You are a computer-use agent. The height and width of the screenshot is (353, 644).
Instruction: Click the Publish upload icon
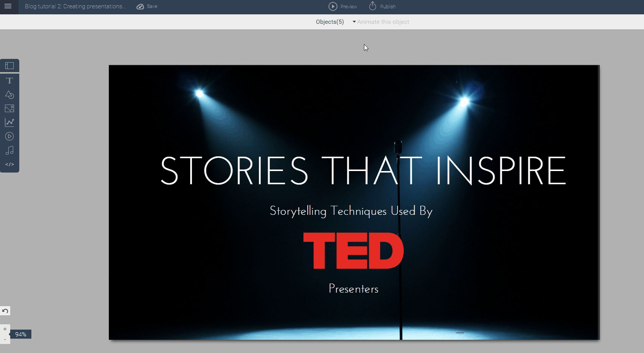pos(373,6)
